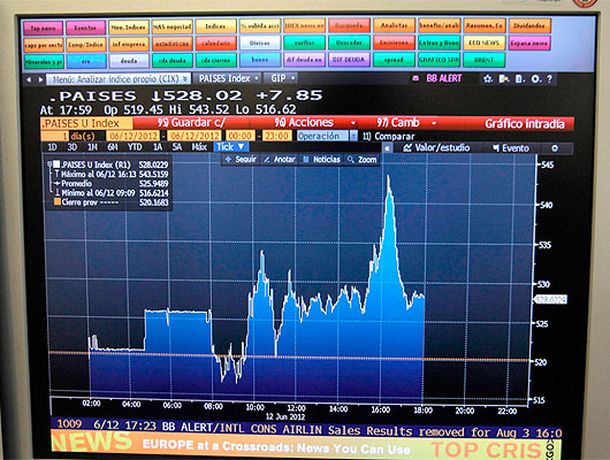Click the Comp/Indice button
This screenshot has width=610, height=460.
click(86, 44)
